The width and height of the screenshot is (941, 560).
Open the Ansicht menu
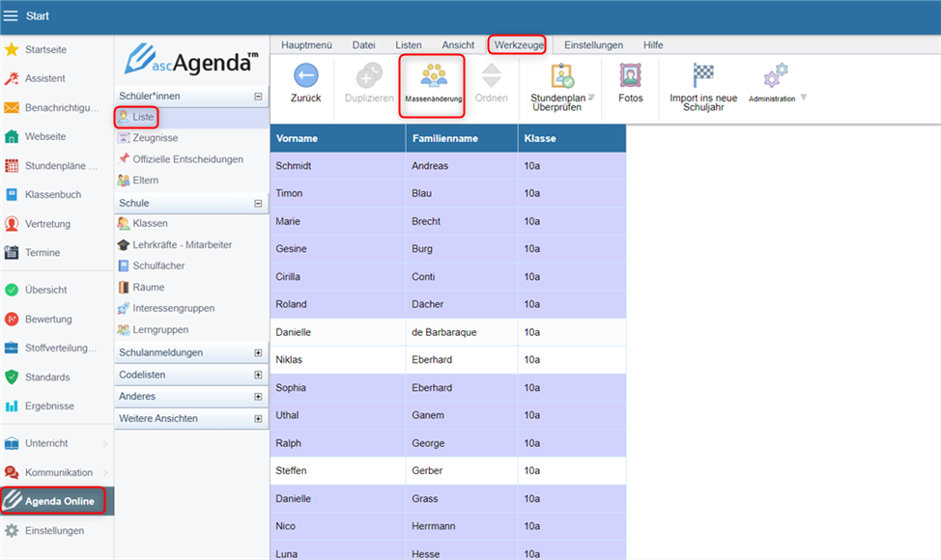tap(458, 45)
